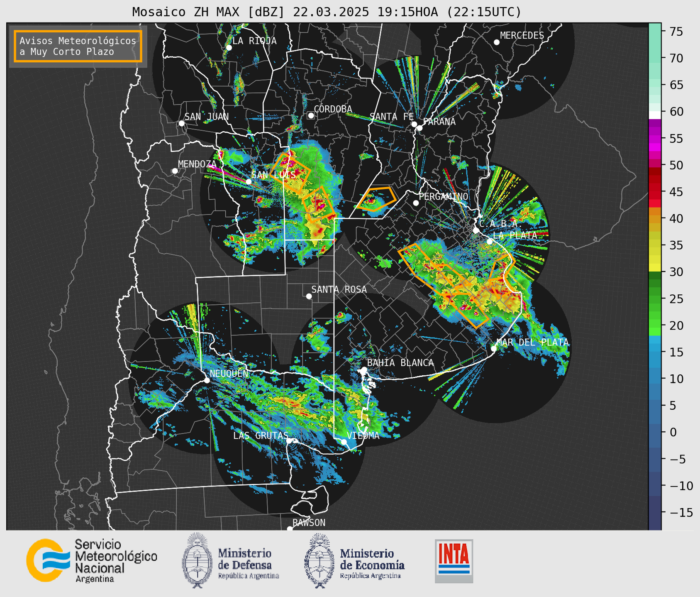Click the 75 dBZ scale tick label
The width and height of the screenshot is (700, 597).
676,32
